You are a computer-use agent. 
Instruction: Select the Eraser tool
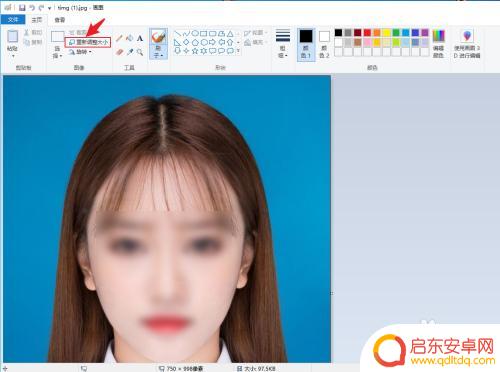pos(120,52)
